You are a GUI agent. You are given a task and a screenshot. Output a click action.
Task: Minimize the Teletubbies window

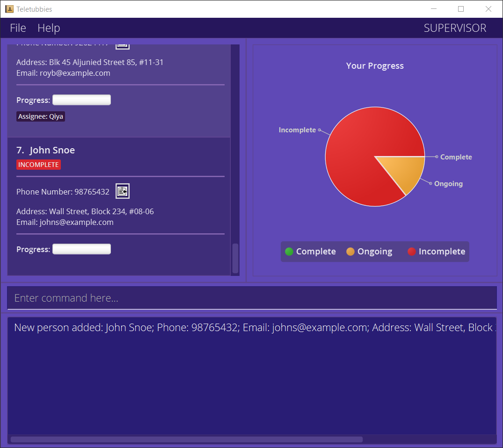click(x=434, y=9)
